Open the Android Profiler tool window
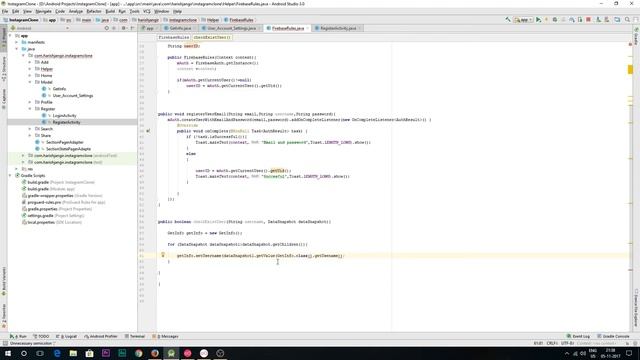Screen dimensions: 640x360 pos(101,336)
